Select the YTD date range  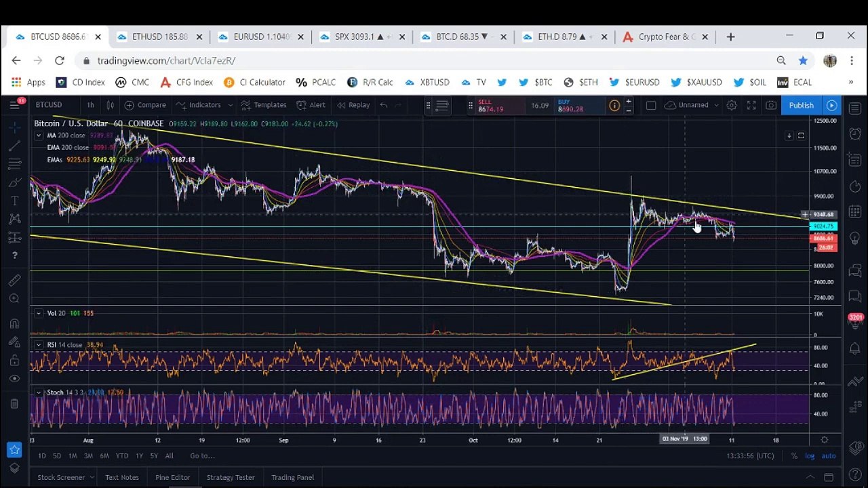coord(122,455)
